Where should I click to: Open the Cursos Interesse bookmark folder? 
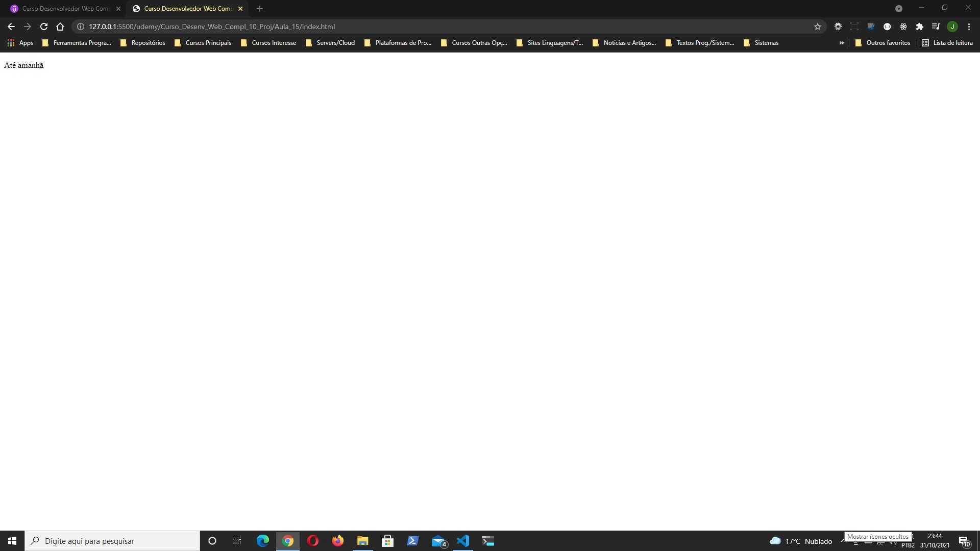268,43
